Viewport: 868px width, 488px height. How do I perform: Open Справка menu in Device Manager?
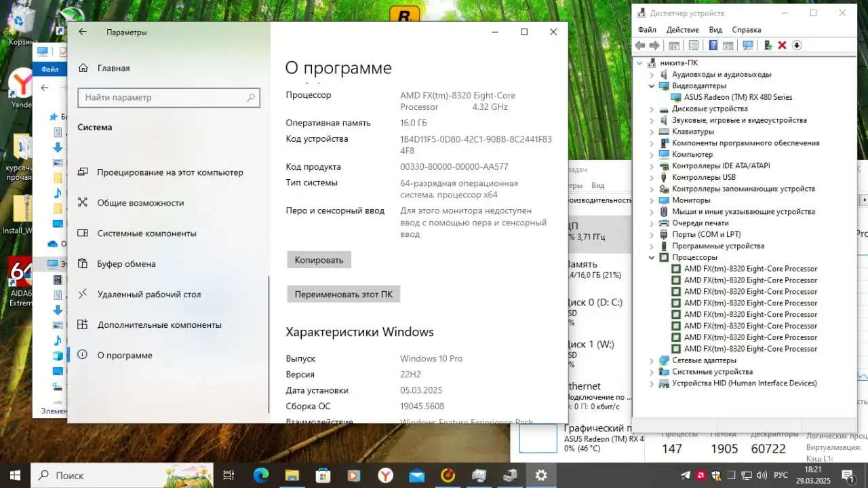click(747, 30)
